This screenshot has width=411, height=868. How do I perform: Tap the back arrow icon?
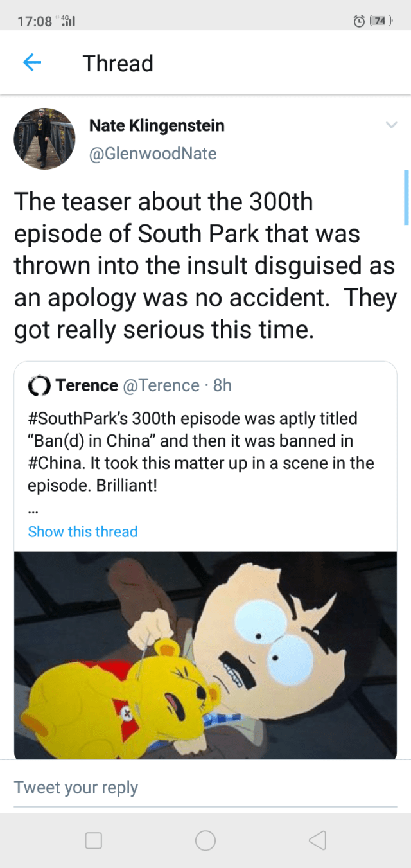pos(32,62)
